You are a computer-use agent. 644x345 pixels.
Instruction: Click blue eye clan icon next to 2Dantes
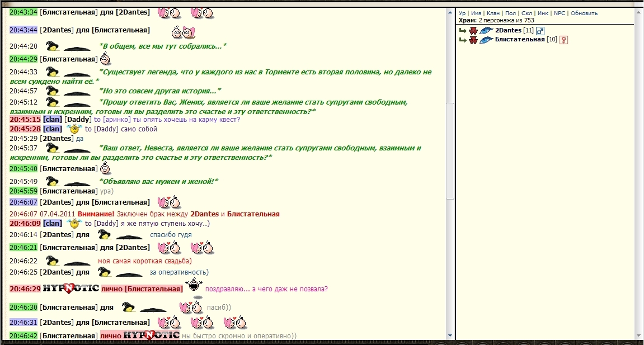click(x=486, y=30)
